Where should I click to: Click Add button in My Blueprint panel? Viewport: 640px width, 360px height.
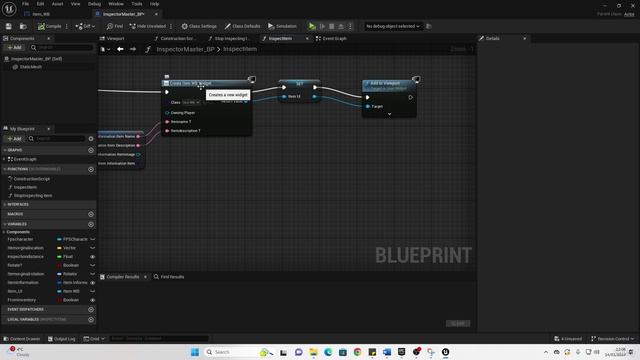point(14,138)
